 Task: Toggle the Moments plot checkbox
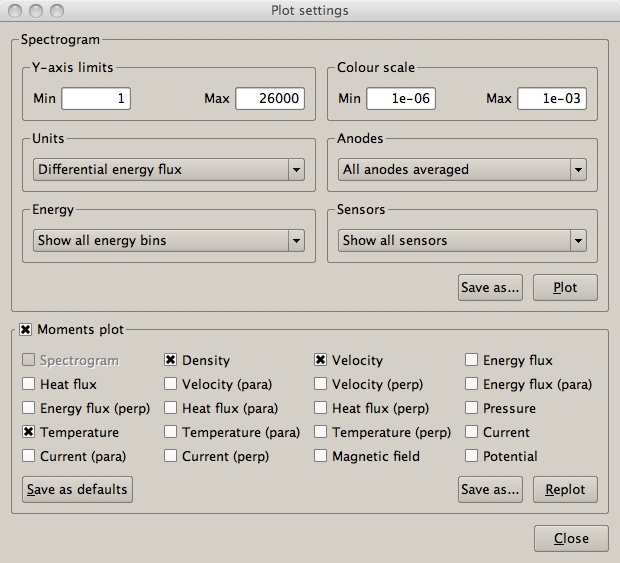tap(25, 329)
